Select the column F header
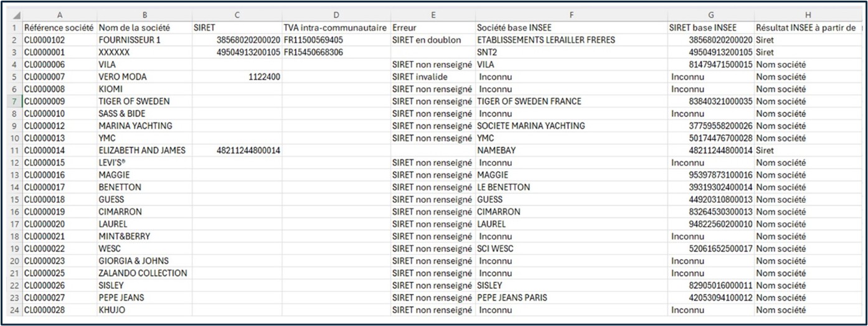 coord(571,16)
